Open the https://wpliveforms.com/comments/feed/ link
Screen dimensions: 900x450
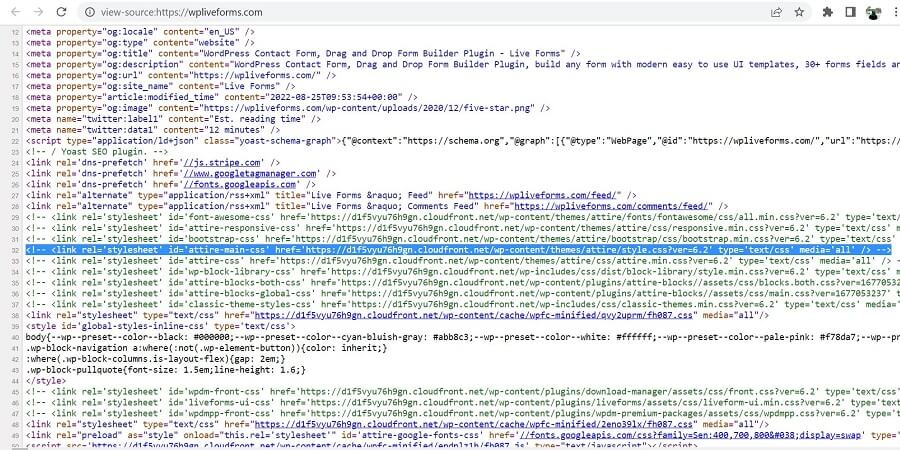[613, 206]
